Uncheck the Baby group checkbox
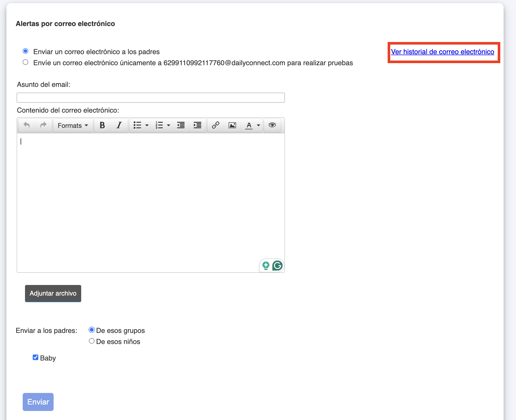516x420 pixels. 36,357
